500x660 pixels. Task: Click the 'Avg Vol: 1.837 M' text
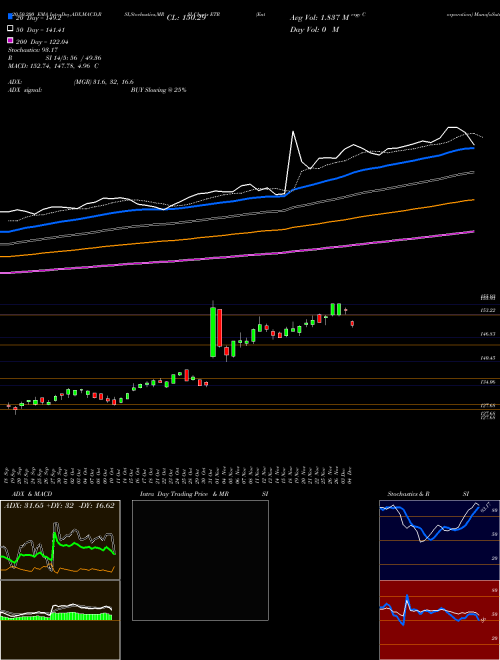(320, 18)
